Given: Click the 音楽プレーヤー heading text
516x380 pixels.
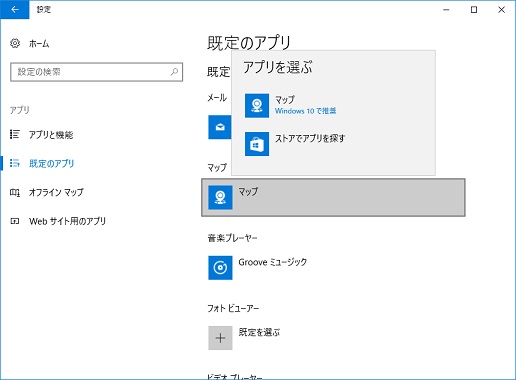Looking at the screenshot, I should tap(232, 238).
